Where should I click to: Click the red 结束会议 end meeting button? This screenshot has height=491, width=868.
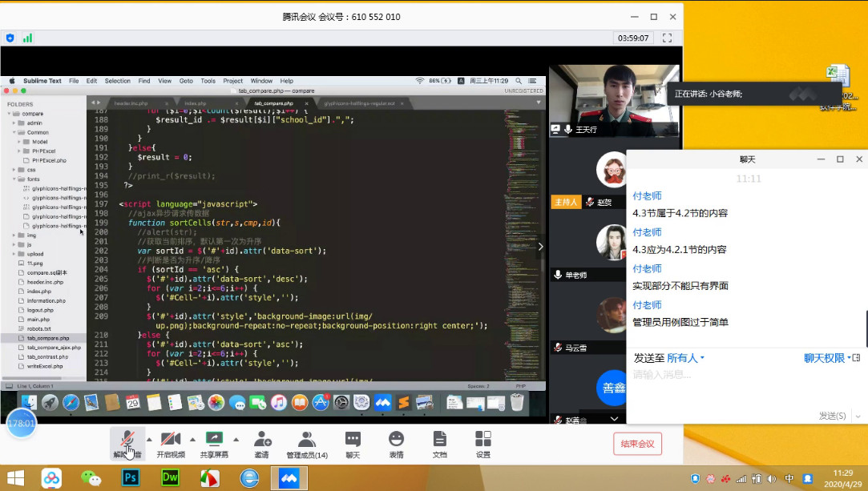point(639,444)
